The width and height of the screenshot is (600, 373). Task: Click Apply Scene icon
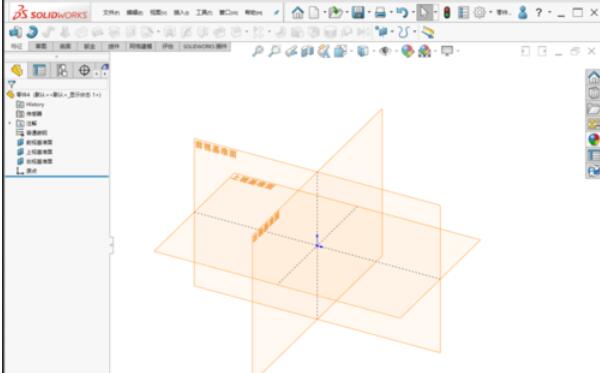(424, 51)
